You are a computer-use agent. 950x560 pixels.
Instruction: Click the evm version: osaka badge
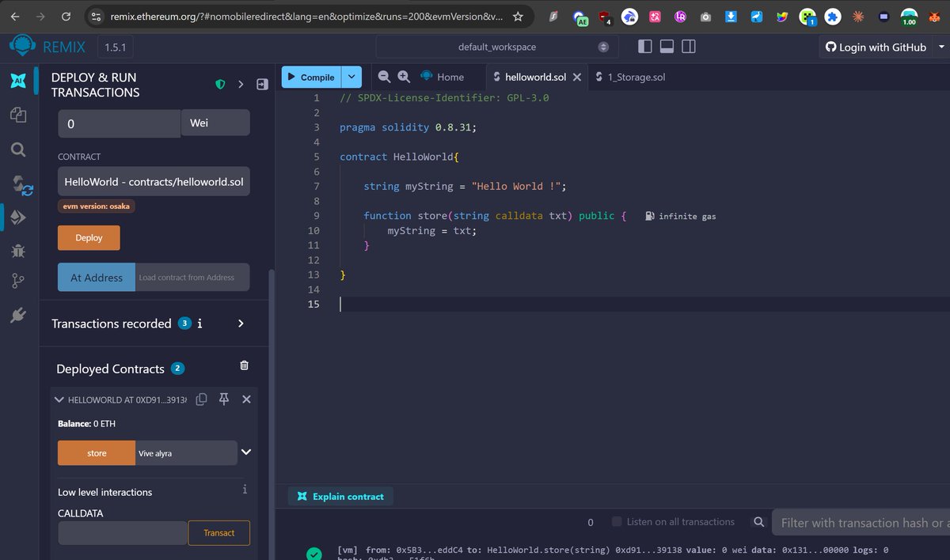point(96,206)
